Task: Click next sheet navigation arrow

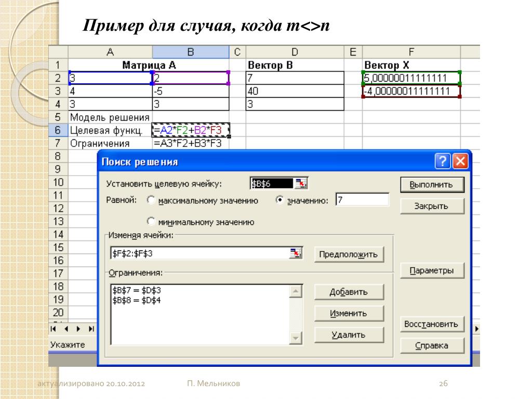Action: coord(79,328)
